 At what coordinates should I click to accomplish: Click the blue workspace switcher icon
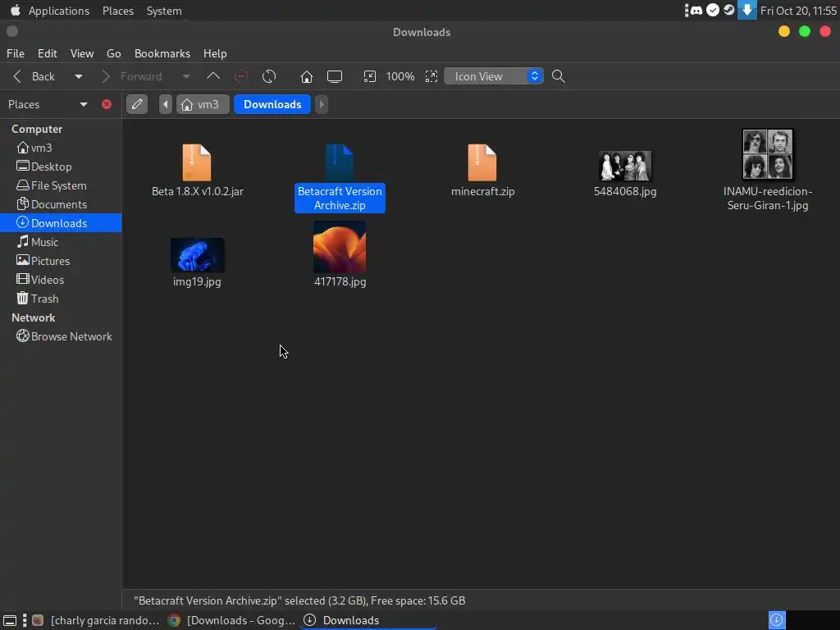(x=777, y=620)
